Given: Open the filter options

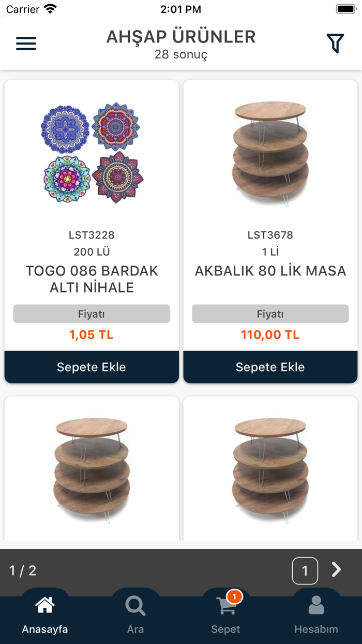Looking at the screenshot, I should click(x=335, y=43).
